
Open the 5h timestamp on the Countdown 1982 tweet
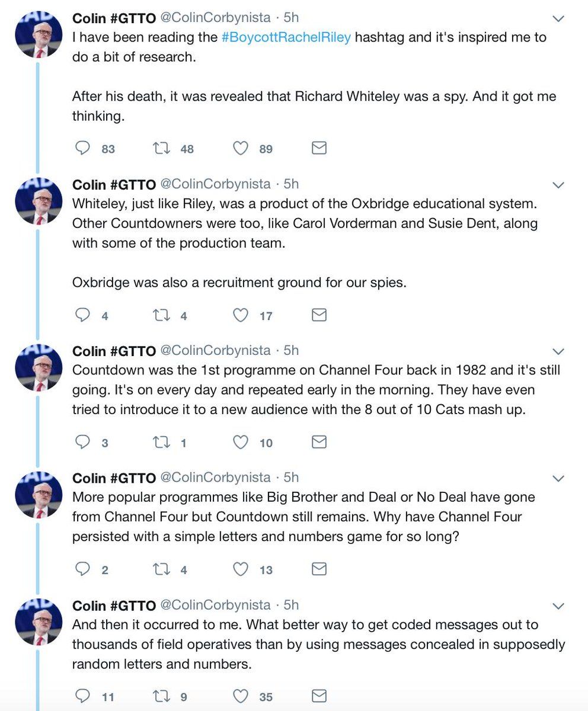(291, 351)
